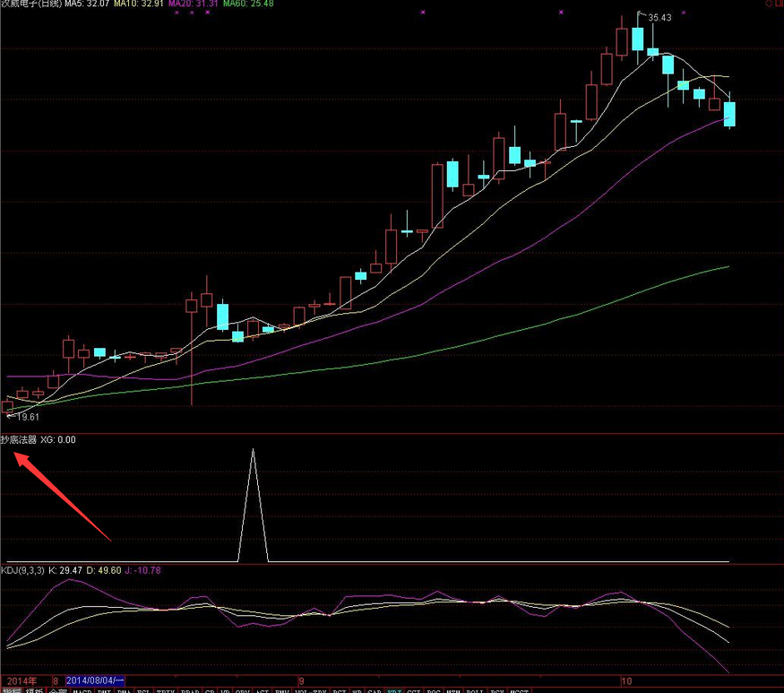Select the MACD indicator tab

point(82,691)
